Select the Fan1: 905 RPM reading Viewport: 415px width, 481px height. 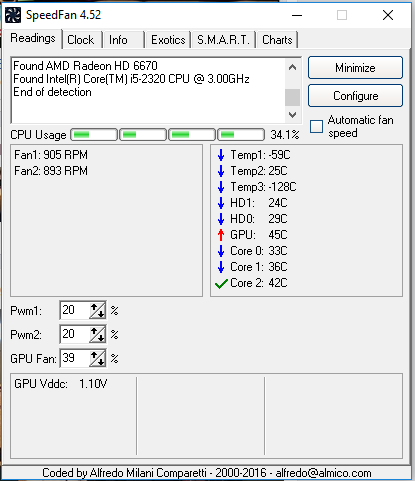[51, 155]
